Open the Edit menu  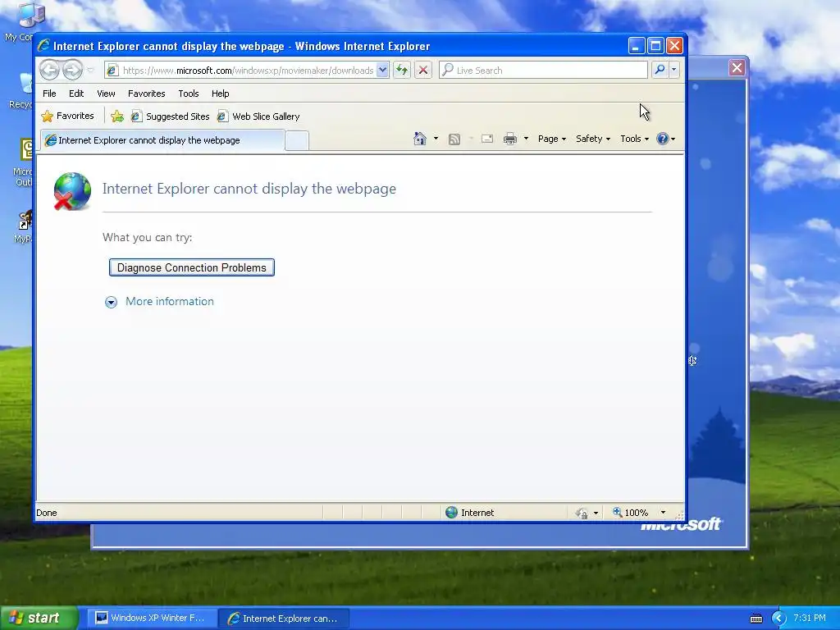coord(76,94)
